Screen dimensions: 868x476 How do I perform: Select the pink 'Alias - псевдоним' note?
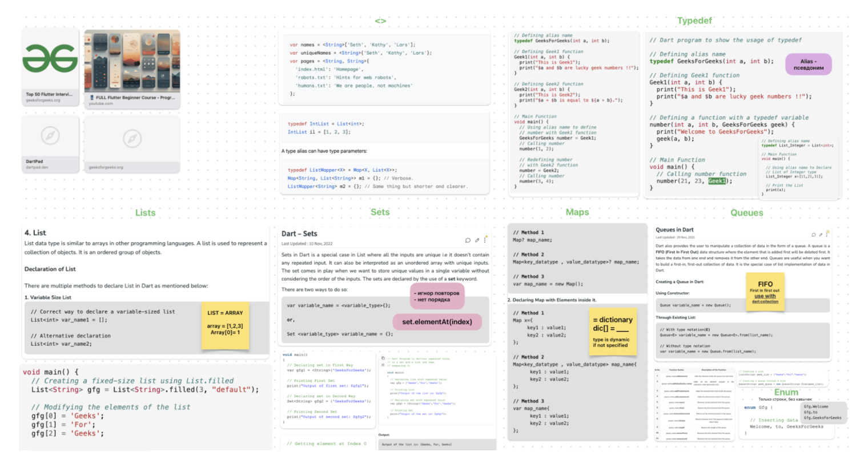(808, 64)
